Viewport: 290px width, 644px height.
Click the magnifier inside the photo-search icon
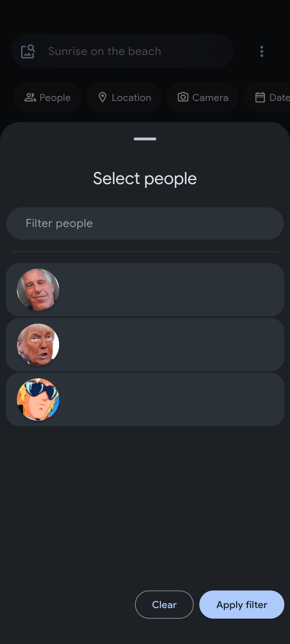(31, 48)
